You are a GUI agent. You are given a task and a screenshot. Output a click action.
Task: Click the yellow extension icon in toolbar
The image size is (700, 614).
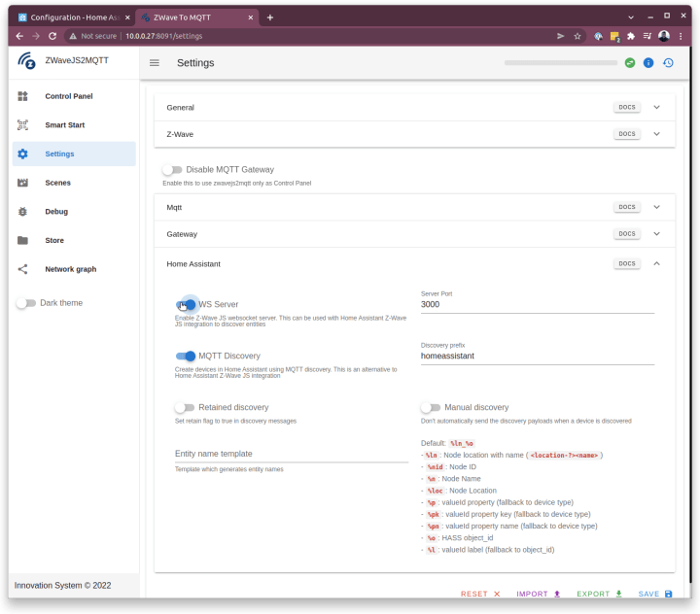tap(614, 37)
